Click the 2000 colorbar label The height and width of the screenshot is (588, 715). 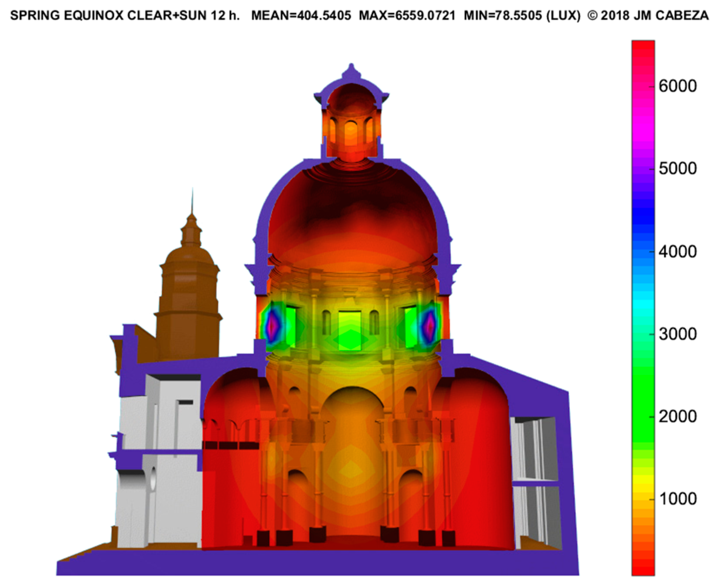click(677, 417)
